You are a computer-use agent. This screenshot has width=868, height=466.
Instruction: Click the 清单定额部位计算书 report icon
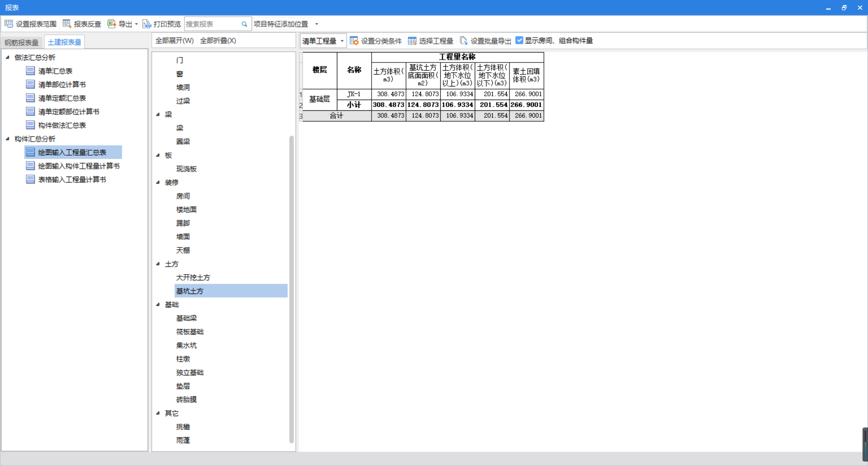click(30, 111)
